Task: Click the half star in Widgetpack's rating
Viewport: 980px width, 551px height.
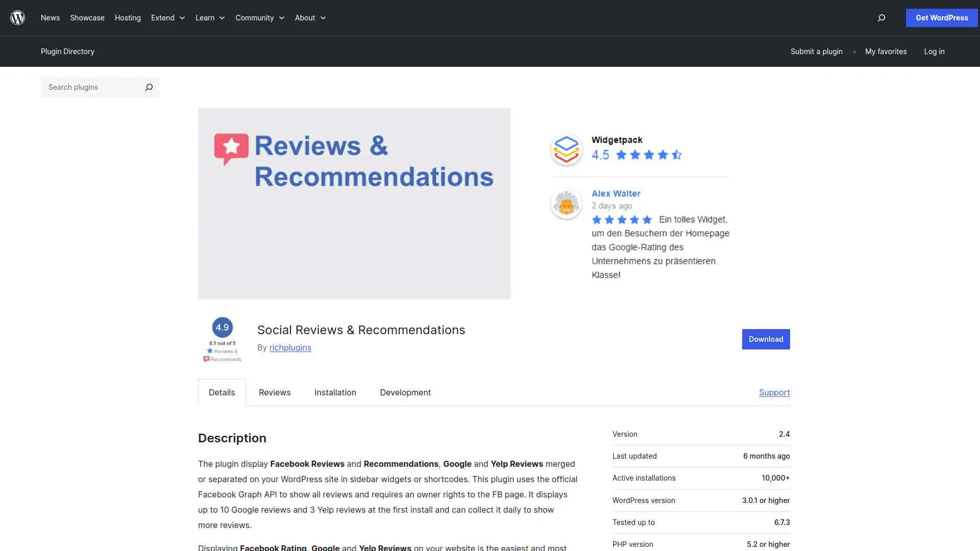Action: click(x=677, y=155)
